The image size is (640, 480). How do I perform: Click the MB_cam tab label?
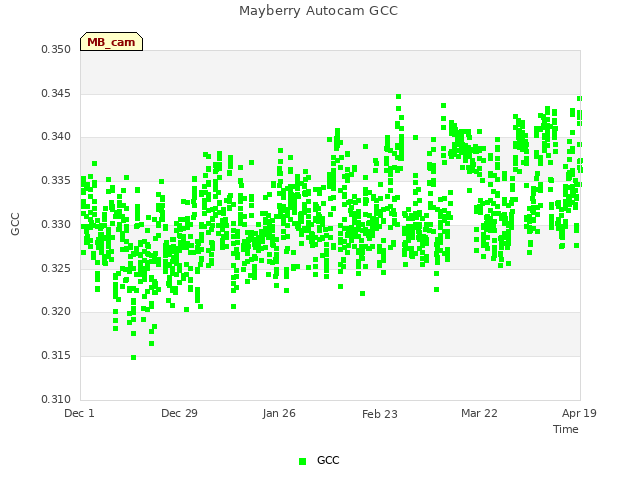click(x=111, y=42)
